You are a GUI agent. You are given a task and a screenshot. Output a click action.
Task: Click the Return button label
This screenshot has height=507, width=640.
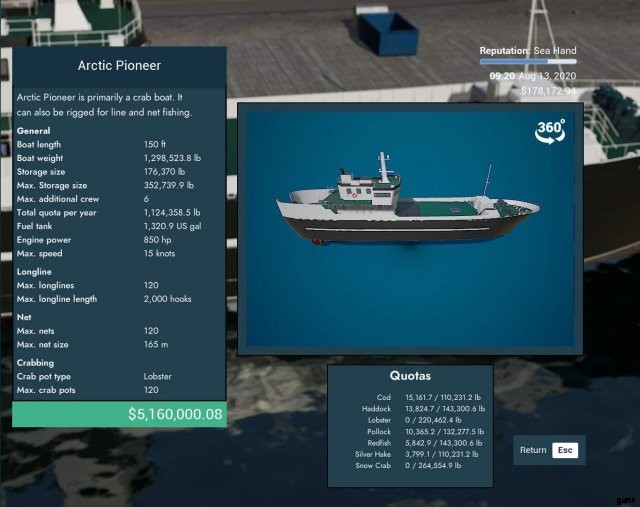[533, 450]
